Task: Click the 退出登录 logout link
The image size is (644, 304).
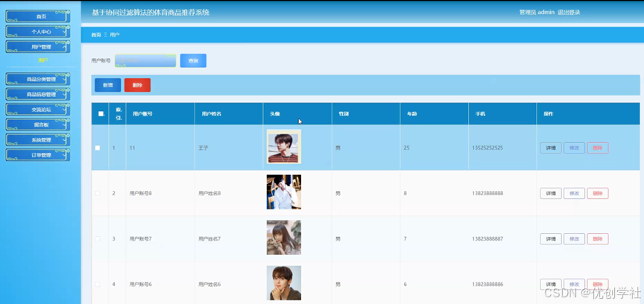Action: (569, 13)
